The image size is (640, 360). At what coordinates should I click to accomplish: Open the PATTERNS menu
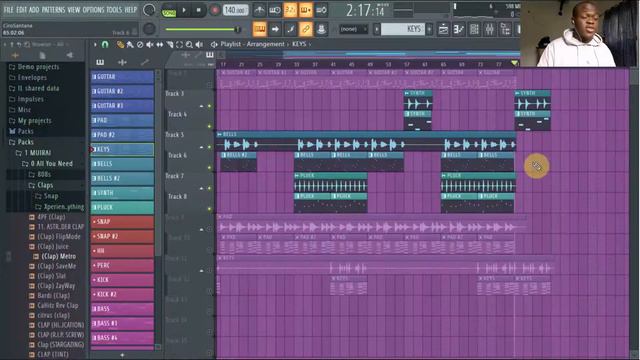(x=53, y=9)
